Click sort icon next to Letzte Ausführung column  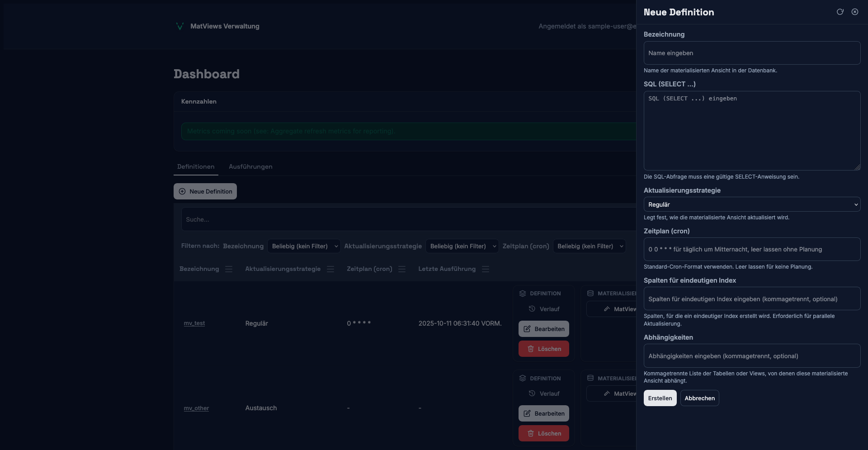point(486,269)
